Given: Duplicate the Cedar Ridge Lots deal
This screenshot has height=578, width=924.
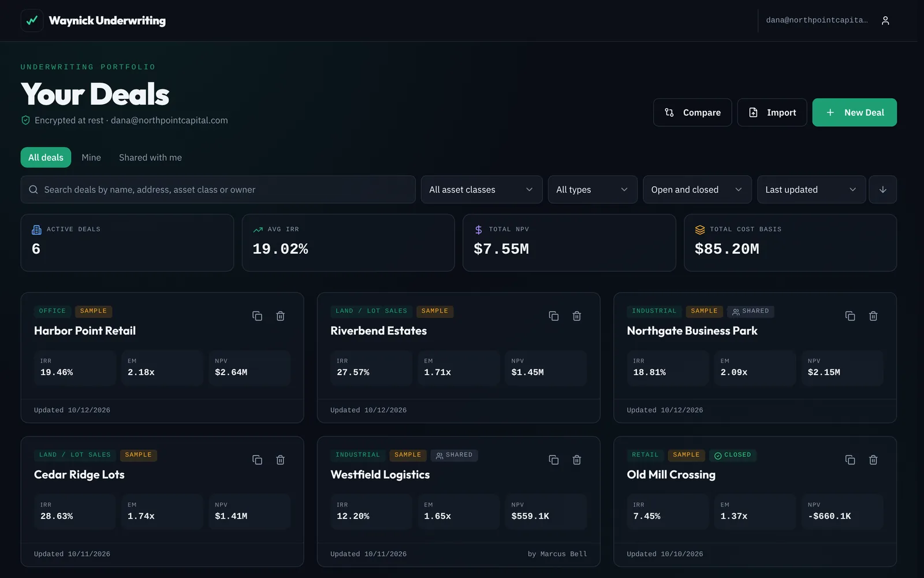Looking at the screenshot, I should pos(258,460).
